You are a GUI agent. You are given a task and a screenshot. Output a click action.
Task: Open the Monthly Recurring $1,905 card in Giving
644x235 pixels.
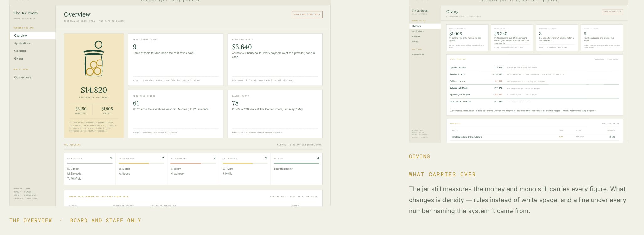click(467, 38)
